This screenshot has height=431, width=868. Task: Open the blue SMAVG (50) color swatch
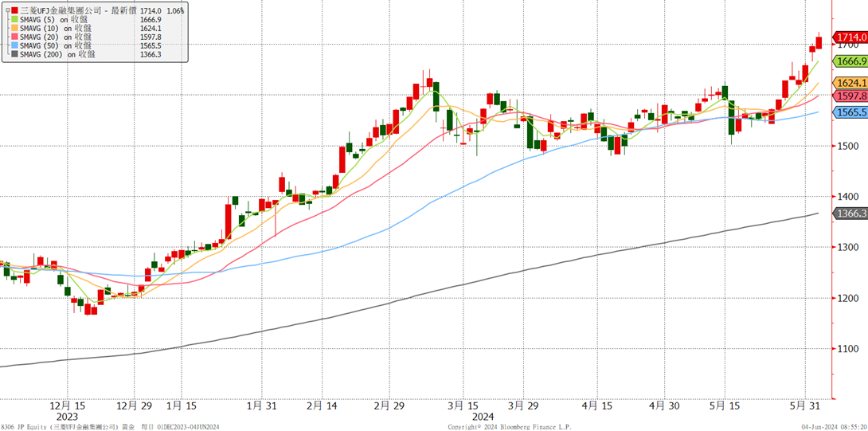pyautogui.click(x=15, y=46)
